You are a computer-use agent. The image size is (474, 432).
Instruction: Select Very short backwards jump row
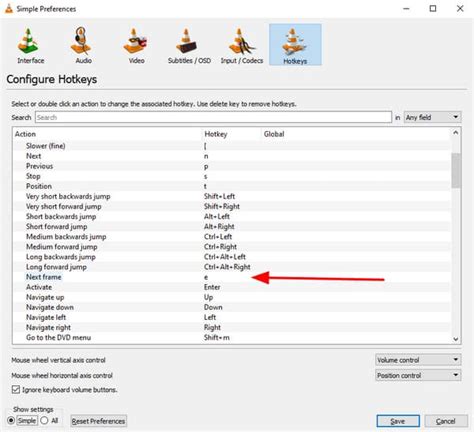[232, 196]
